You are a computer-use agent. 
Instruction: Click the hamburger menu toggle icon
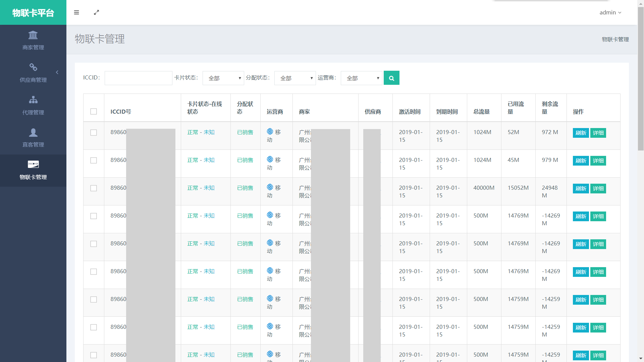[x=76, y=12]
